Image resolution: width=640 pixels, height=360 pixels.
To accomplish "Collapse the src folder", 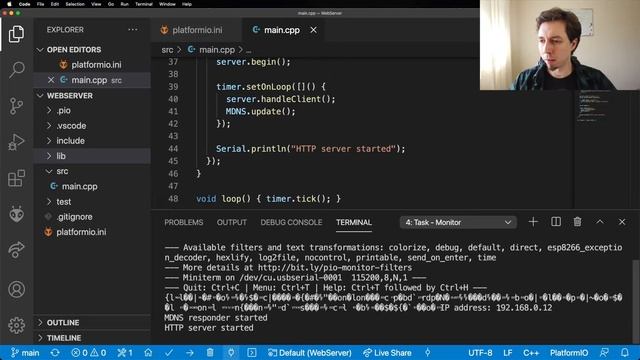I will (x=92, y=171).
